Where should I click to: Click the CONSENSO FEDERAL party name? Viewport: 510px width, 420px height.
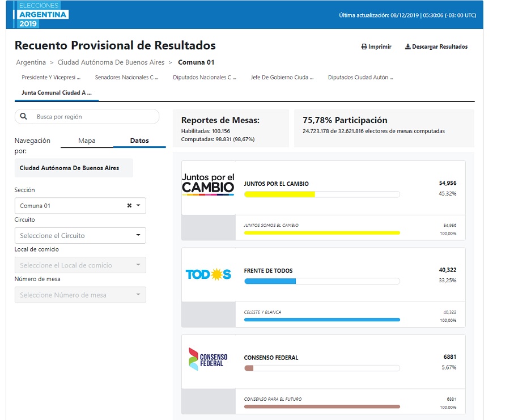click(271, 358)
